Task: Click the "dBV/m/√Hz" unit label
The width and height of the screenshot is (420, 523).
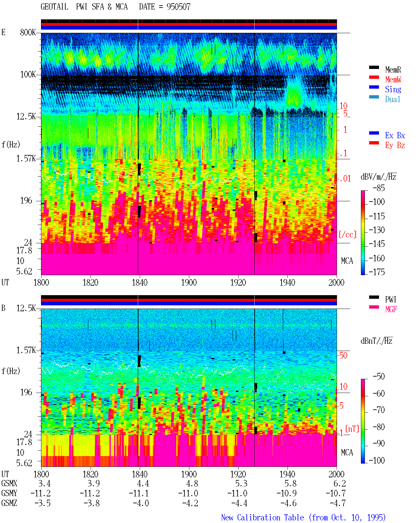Action: pos(379,177)
